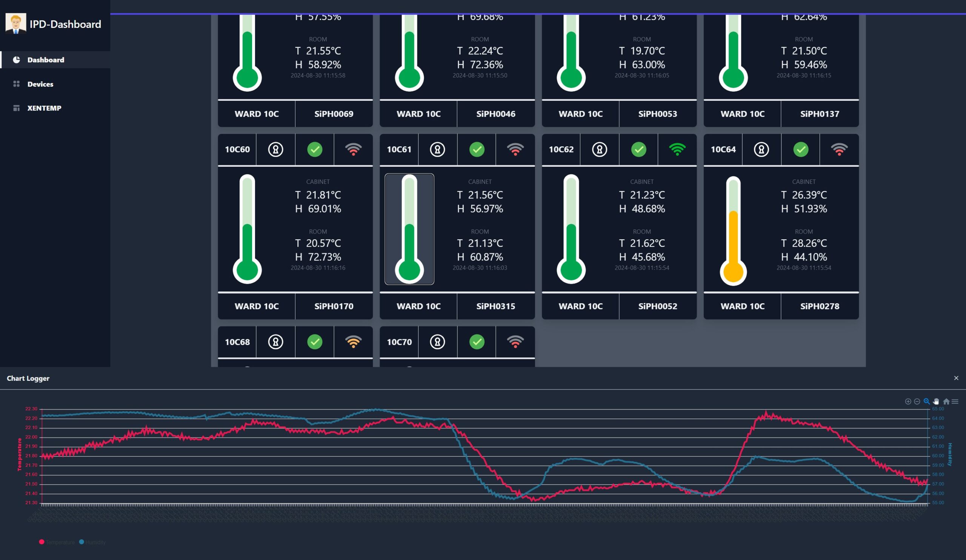Click the SiPH0278 sensor label
966x560 pixels.
820,306
